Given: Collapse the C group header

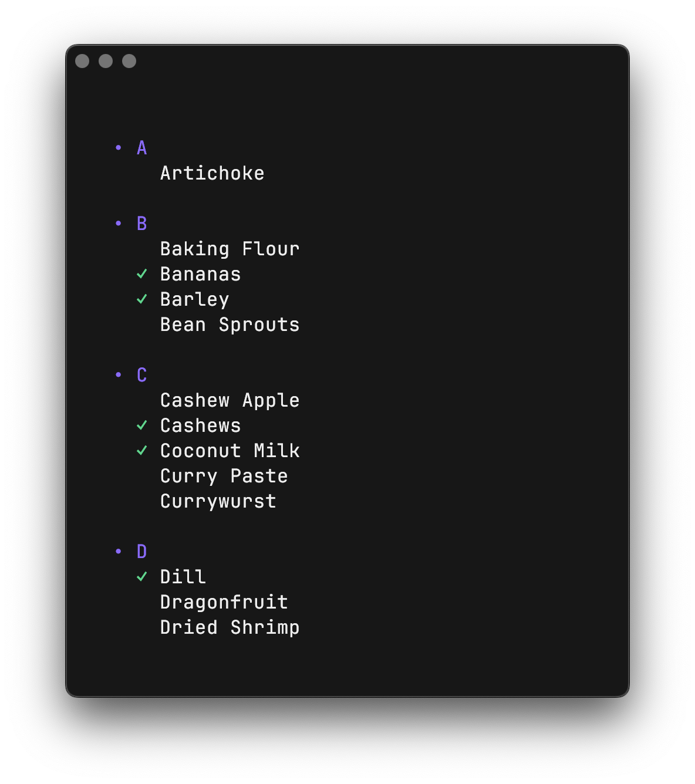Looking at the screenshot, I should (x=141, y=375).
